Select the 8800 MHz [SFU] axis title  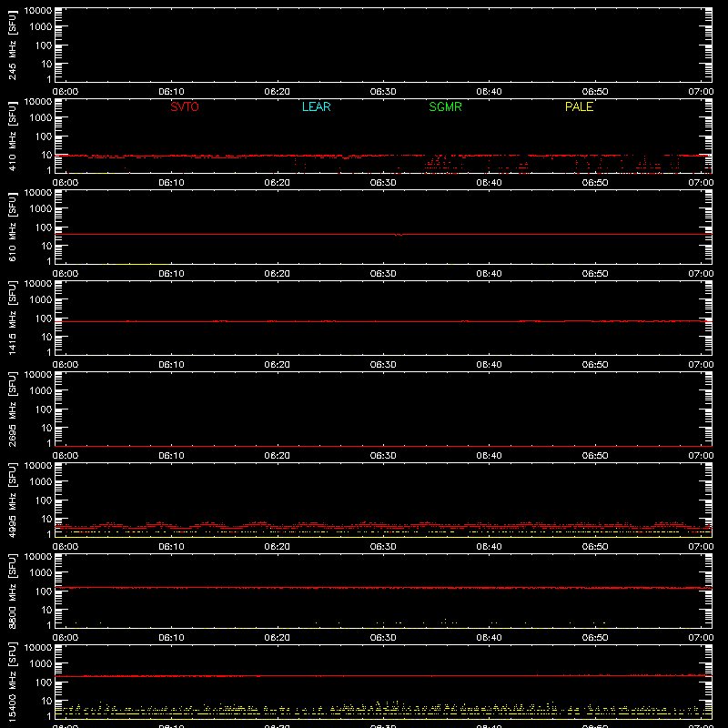pos(12,591)
